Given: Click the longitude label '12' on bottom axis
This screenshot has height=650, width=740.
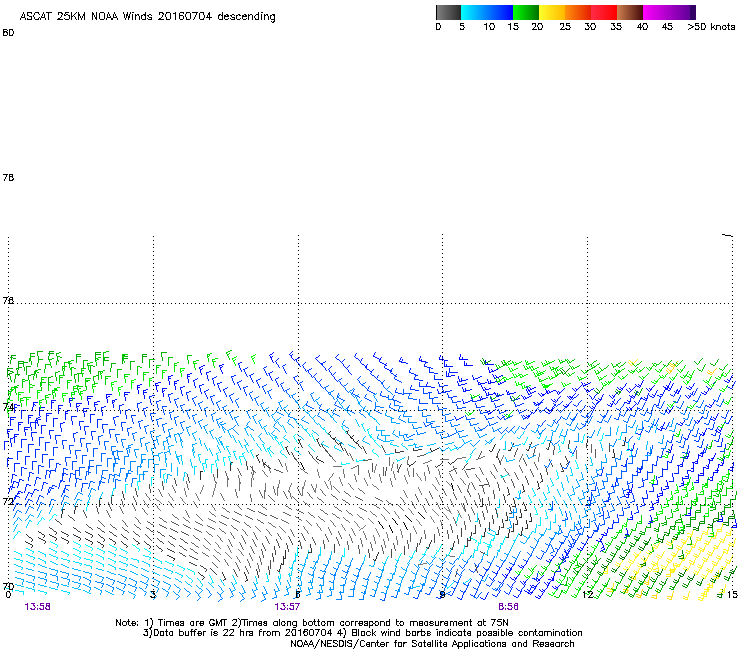Looking at the screenshot, I should (588, 595).
